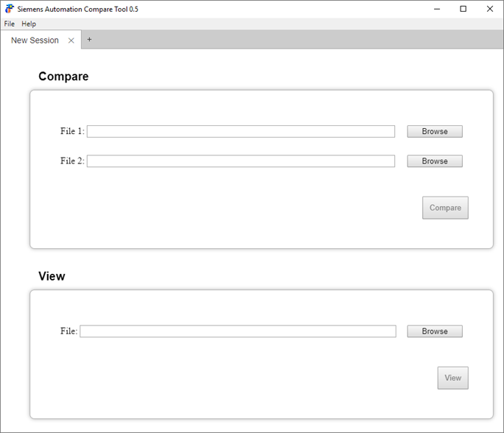Click the Siemens app icon in title bar
This screenshot has height=433, width=504.
pos(10,9)
